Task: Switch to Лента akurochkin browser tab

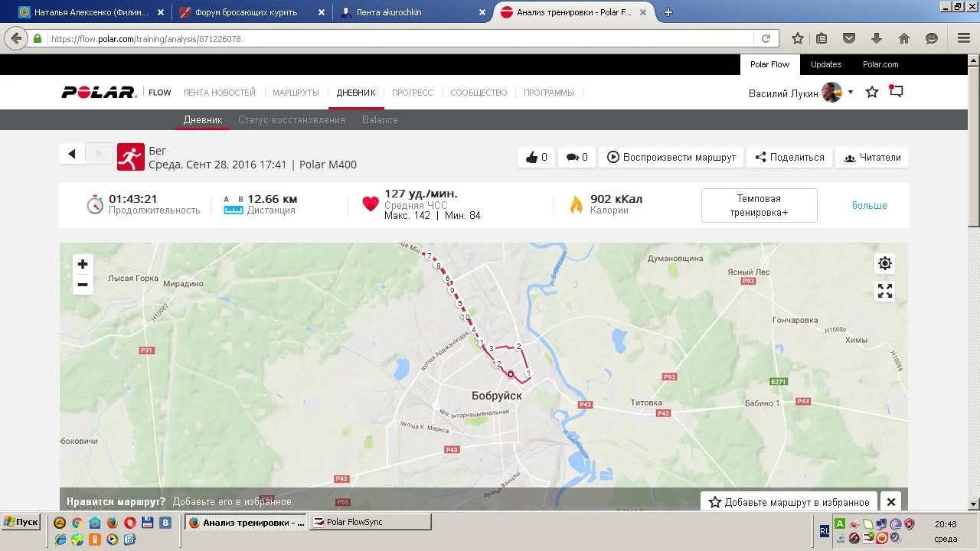Action: (x=414, y=12)
